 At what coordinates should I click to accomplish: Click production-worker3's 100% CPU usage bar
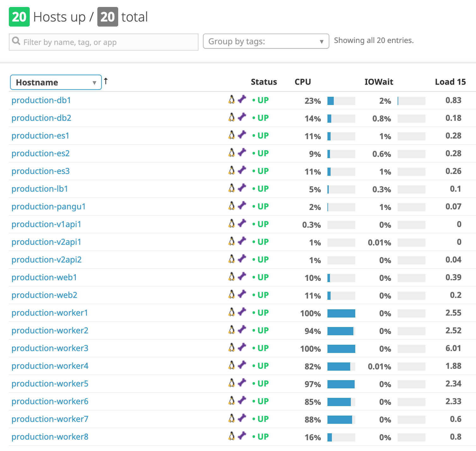point(341,349)
